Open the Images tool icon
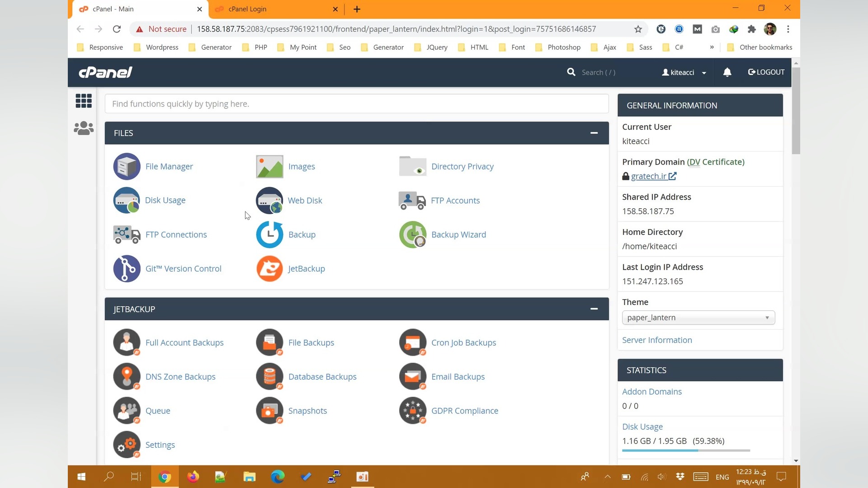Screen dimensions: 868x488 click(269, 166)
